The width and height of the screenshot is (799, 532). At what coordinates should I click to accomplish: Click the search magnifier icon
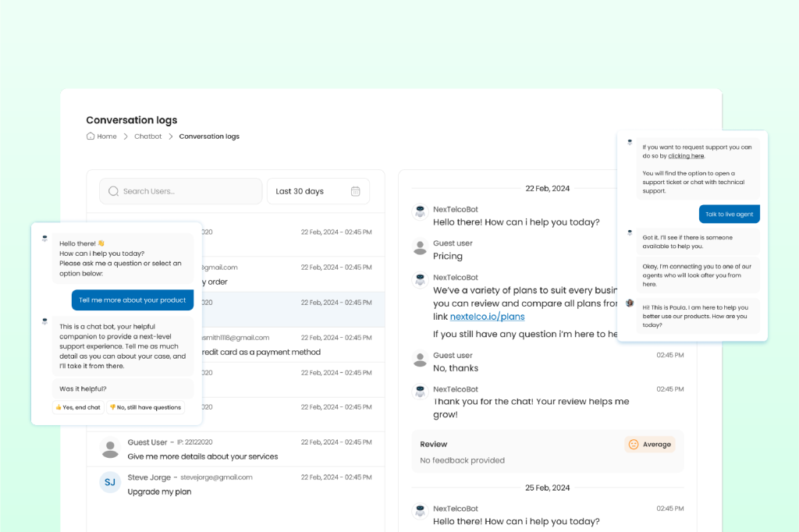point(113,191)
